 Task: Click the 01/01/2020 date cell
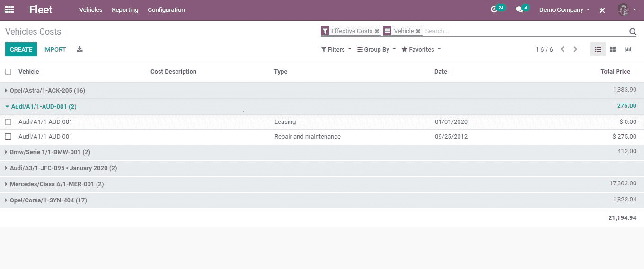(x=451, y=122)
